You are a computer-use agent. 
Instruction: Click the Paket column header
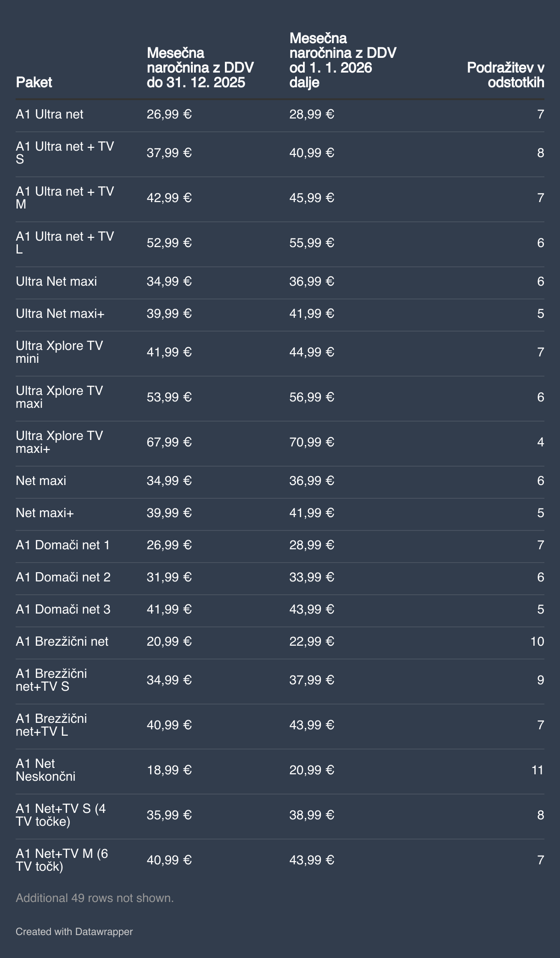[34, 82]
